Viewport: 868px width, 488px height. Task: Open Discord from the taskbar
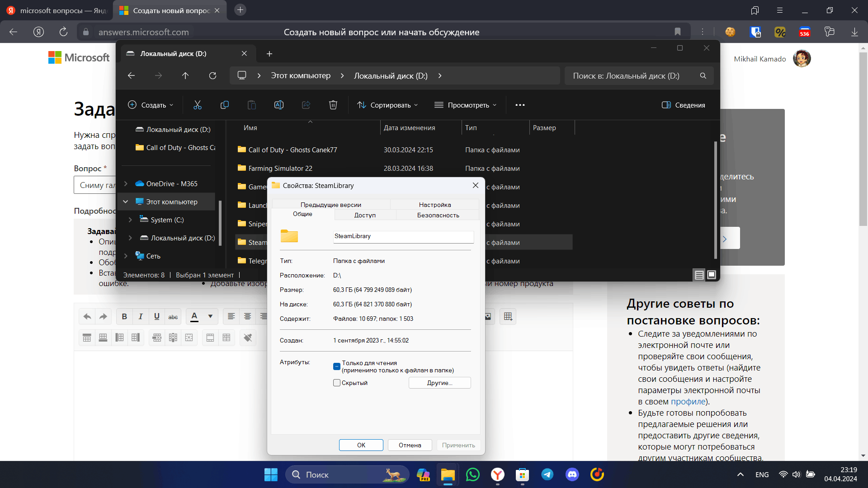coord(572,474)
